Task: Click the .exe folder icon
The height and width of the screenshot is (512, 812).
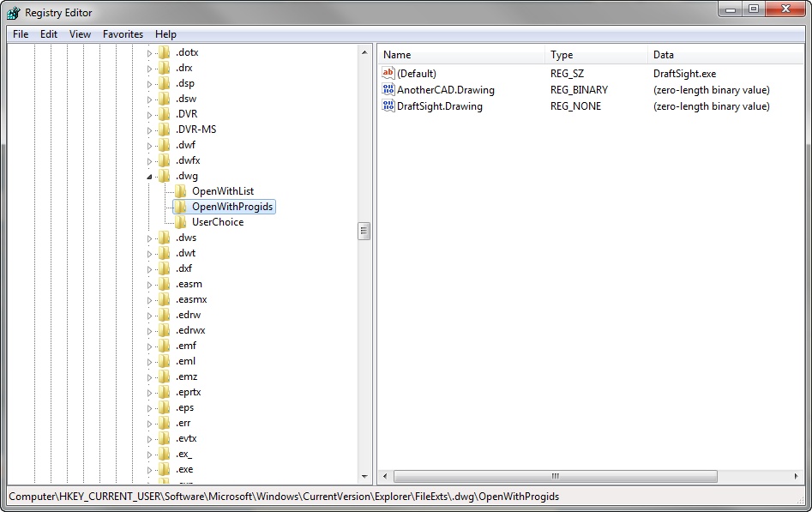Action: pyautogui.click(x=164, y=469)
